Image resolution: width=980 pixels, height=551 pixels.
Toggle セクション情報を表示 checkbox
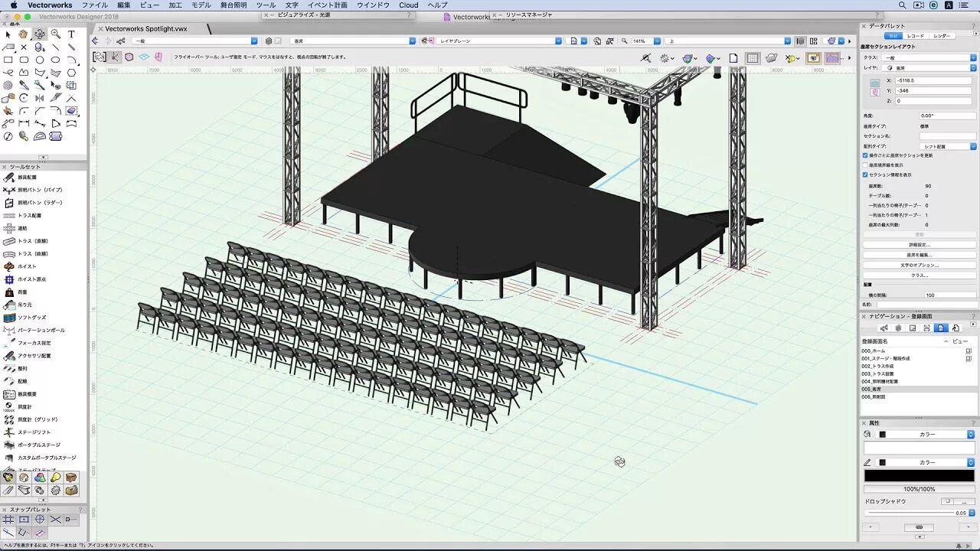click(x=866, y=174)
